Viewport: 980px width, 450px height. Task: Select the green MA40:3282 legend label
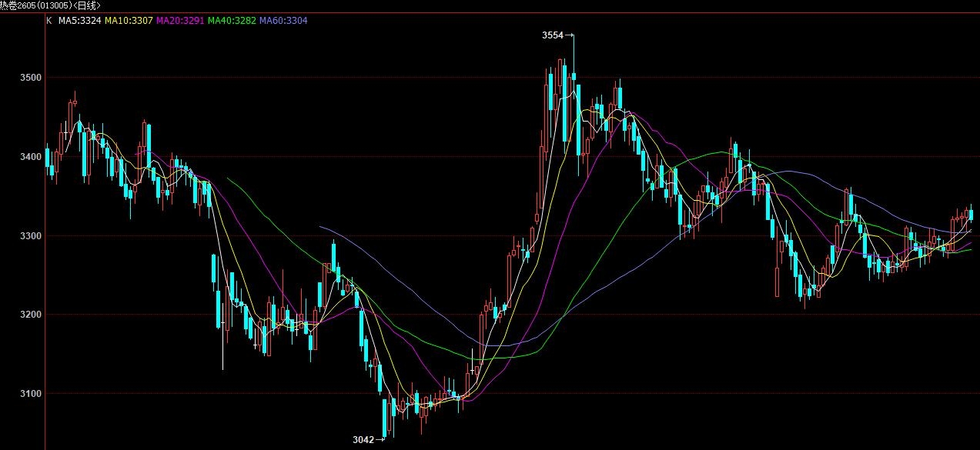(x=232, y=21)
